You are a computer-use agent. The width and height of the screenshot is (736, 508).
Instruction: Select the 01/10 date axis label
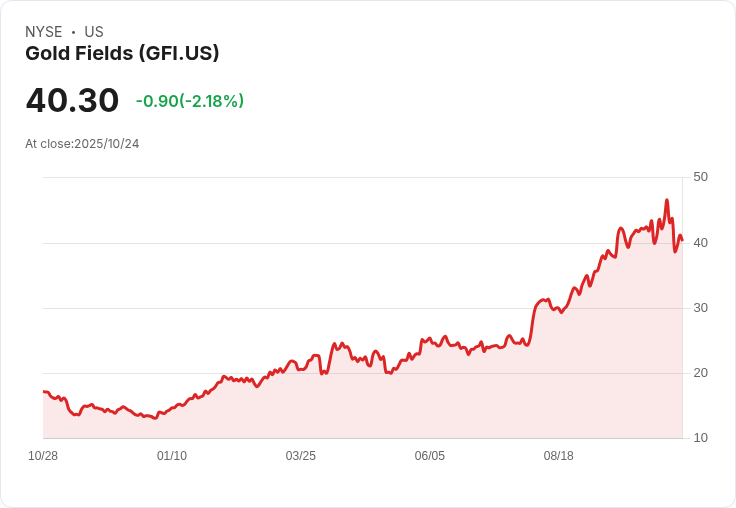tap(172, 456)
